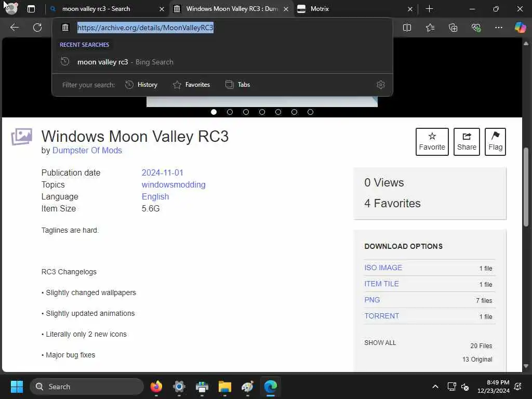The height and width of the screenshot is (399, 532).
Task: Open the Collections toolbar icon
Action: click(x=453, y=28)
